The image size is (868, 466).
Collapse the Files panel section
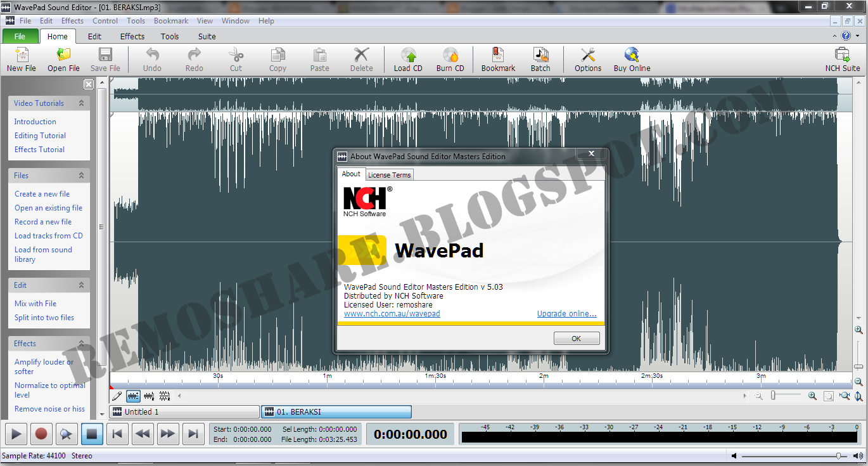pyautogui.click(x=80, y=175)
